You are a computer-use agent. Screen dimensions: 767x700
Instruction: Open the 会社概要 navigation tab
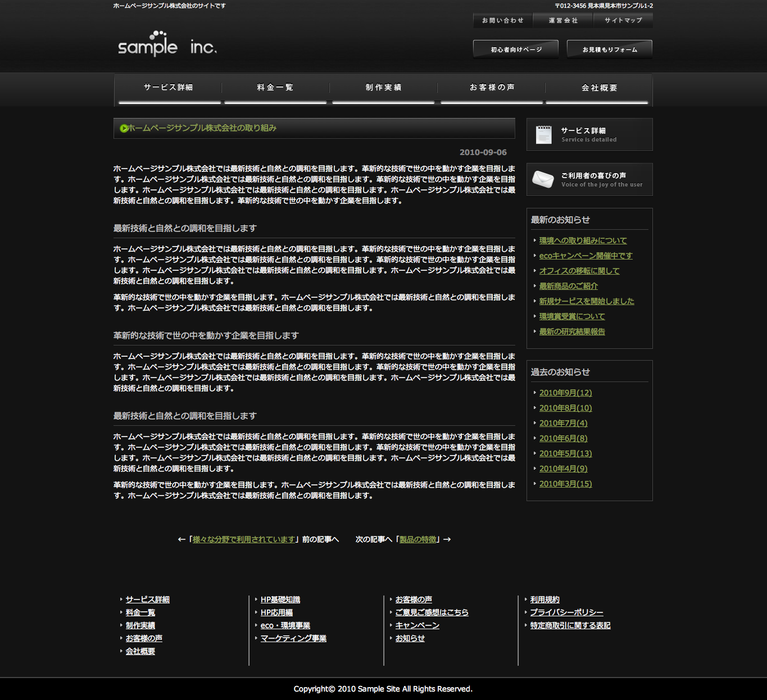point(599,88)
